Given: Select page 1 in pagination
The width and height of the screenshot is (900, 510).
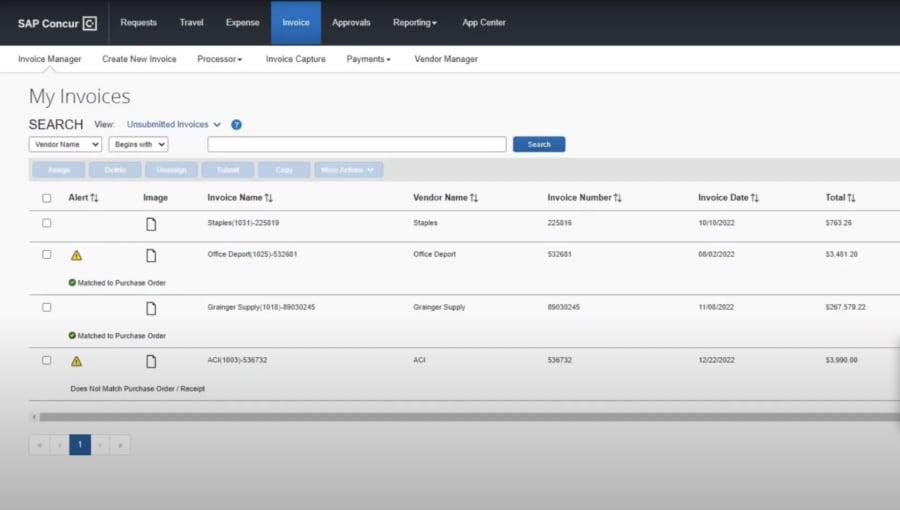Looking at the screenshot, I should tap(80, 445).
